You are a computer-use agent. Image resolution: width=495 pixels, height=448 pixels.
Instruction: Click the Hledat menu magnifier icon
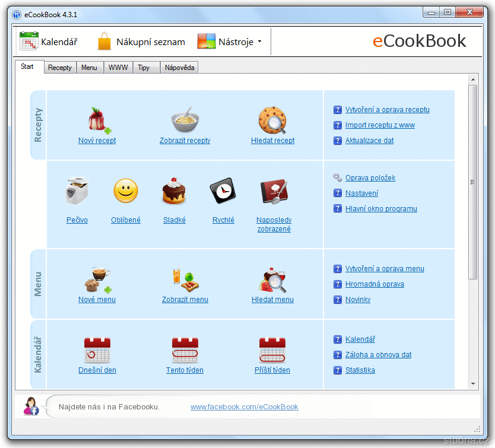[272, 279]
